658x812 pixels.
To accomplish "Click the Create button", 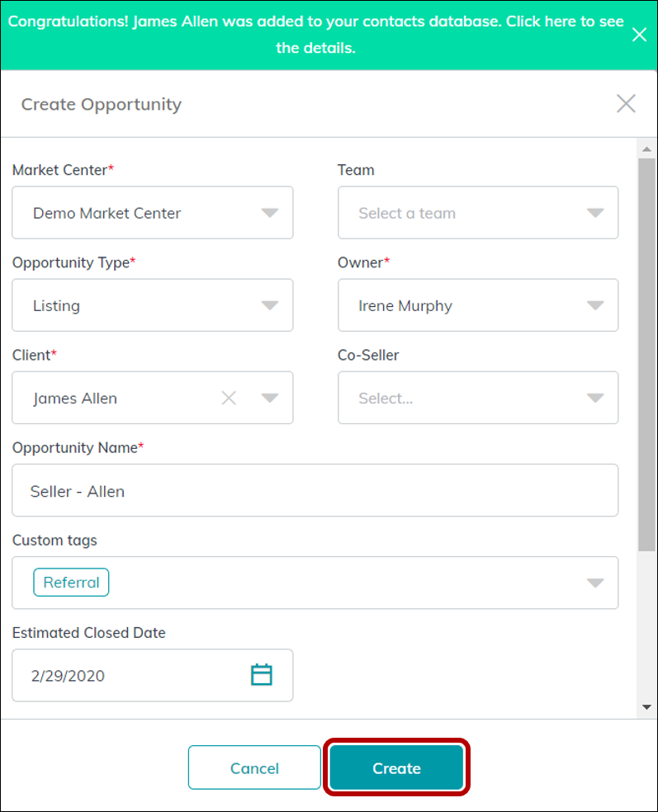I will (x=396, y=767).
